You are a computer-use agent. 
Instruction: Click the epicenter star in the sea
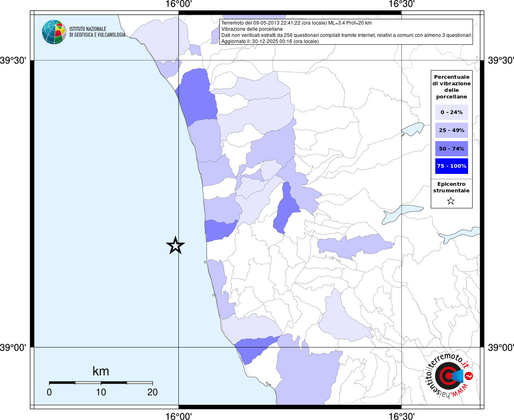[175, 246]
